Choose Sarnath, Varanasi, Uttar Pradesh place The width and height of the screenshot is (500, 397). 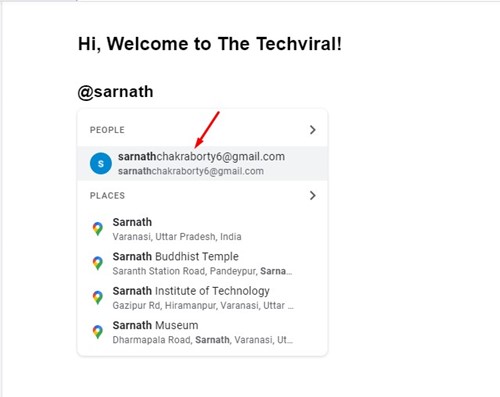(202, 229)
